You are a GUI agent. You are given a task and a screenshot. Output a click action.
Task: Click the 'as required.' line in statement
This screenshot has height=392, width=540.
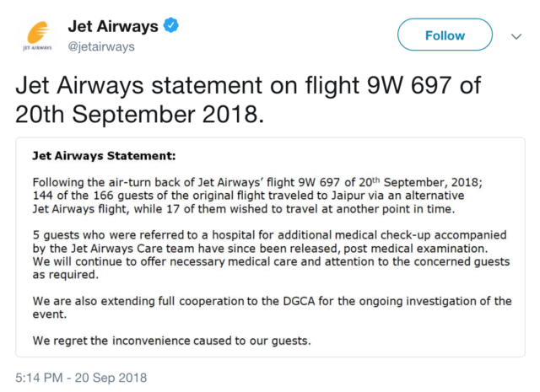pos(66,275)
